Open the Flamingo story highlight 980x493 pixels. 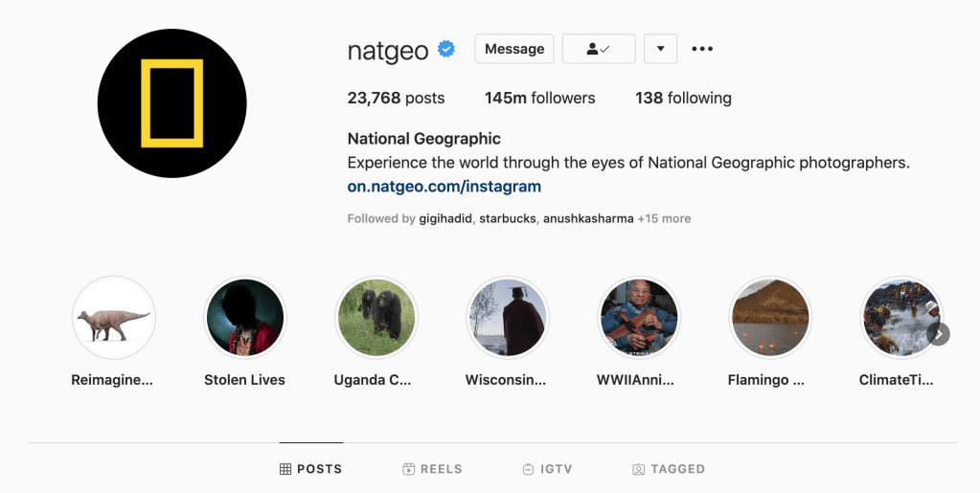pos(770,318)
